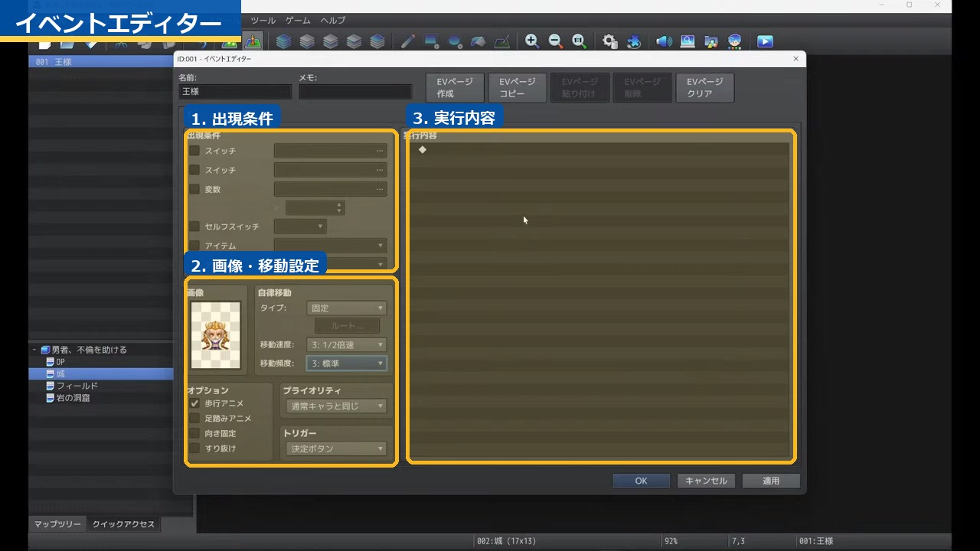Open the Event Searcher icon
980x551 pixels.
pos(688,41)
